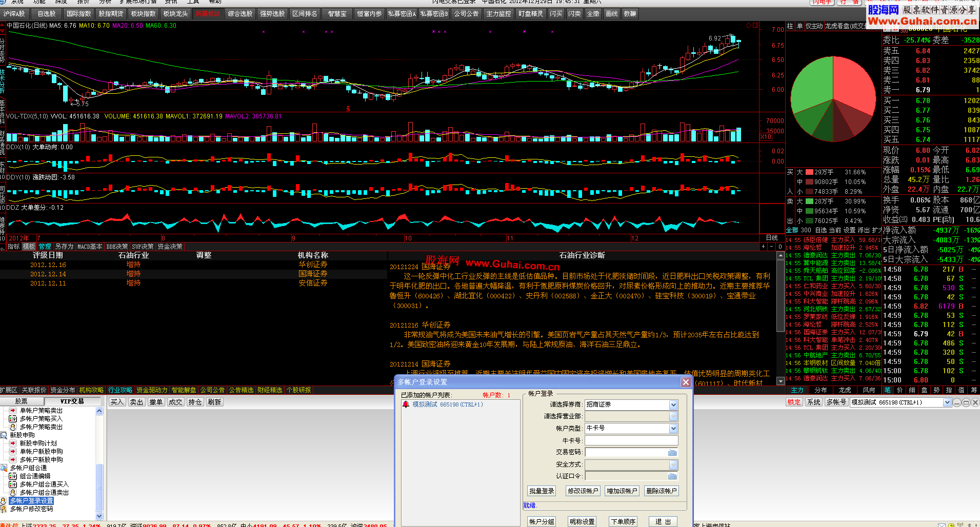Click the tree scrollbar down arrow
The width and height of the screenshot is (980, 527).
click(99, 516)
